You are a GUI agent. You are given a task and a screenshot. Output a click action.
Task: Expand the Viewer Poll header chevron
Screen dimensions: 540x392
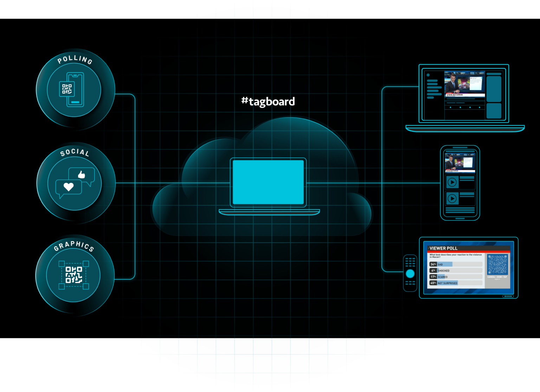429,248
